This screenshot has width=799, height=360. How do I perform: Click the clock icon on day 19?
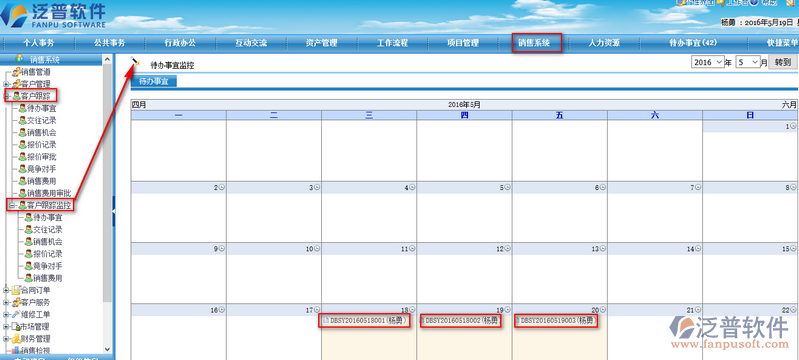[508, 310]
